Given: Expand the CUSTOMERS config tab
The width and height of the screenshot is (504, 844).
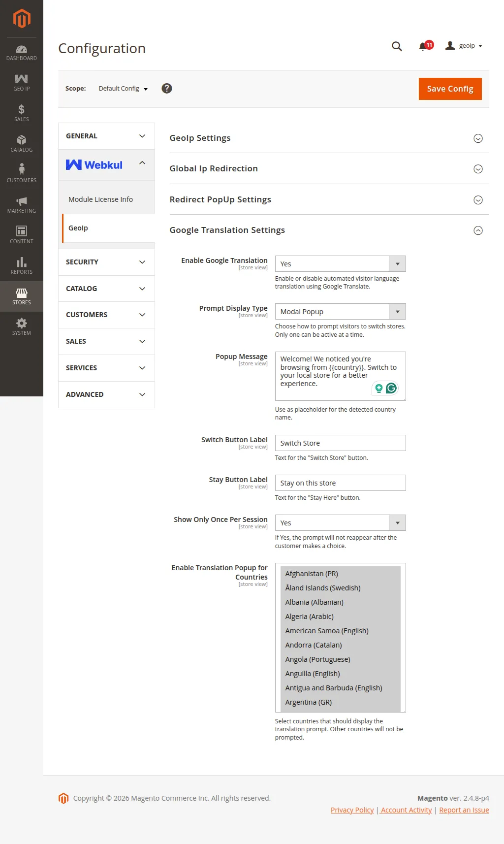Looking at the screenshot, I should pos(106,315).
